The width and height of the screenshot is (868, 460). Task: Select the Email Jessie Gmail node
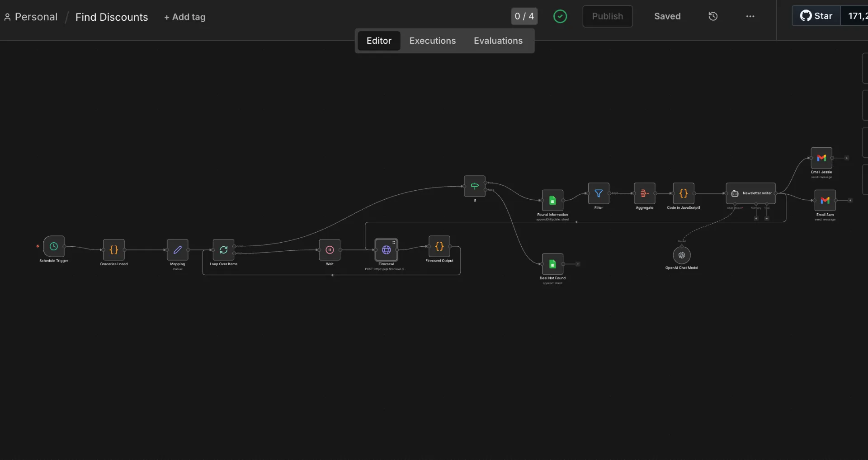(x=821, y=158)
